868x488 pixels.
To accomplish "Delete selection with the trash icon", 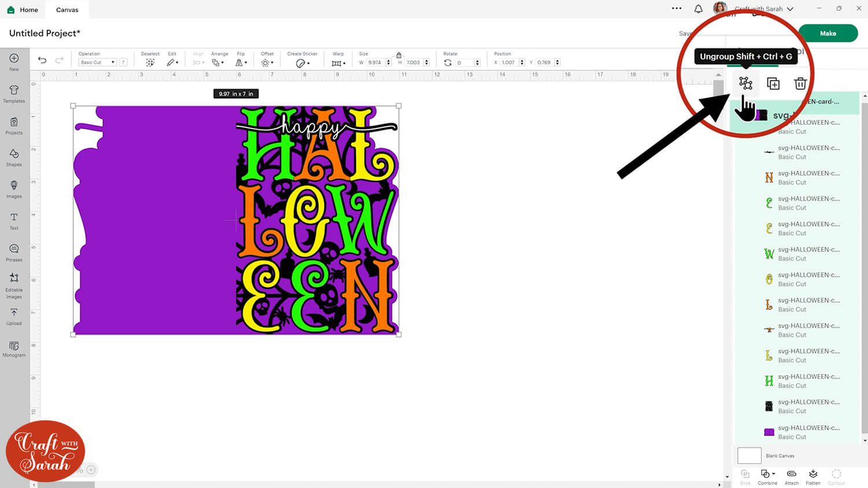I will [800, 84].
